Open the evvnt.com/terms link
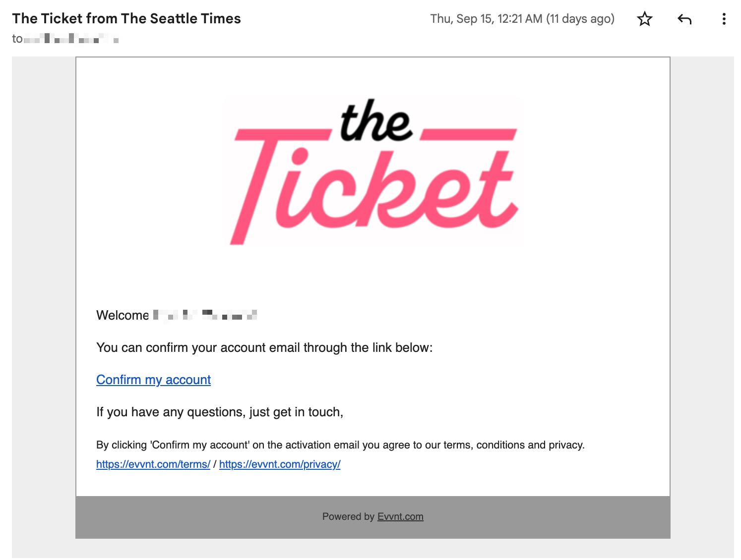Viewport: 741px width, 560px height. pyautogui.click(x=153, y=464)
